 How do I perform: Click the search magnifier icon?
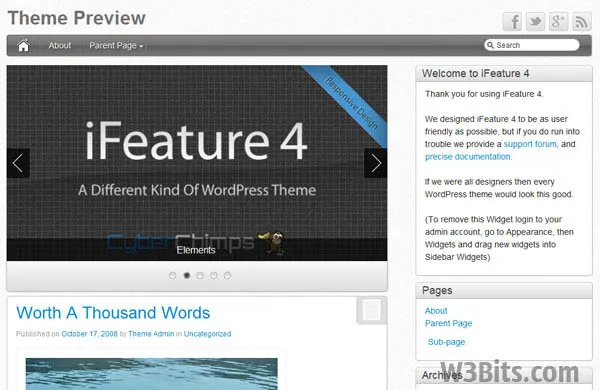click(x=490, y=45)
